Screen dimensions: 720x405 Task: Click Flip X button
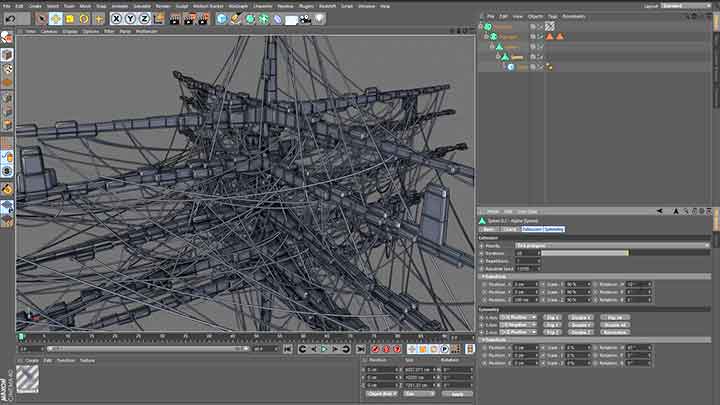(552, 317)
